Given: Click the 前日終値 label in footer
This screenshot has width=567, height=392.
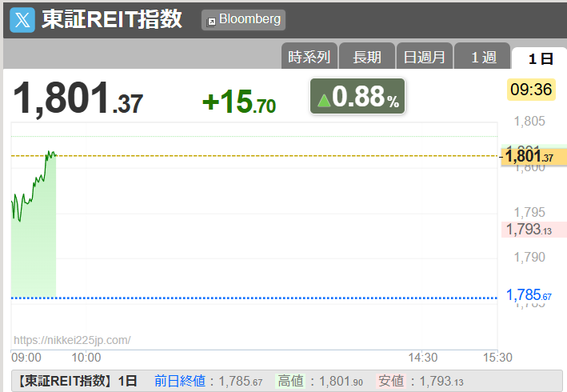Looking at the screenshot, I should pyautogui.click(x=180, y=381).
